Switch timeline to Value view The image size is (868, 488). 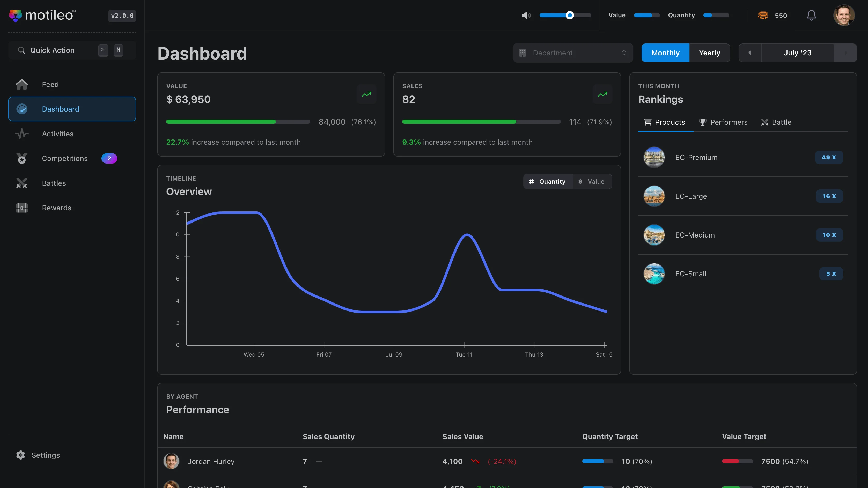point(592,182)
